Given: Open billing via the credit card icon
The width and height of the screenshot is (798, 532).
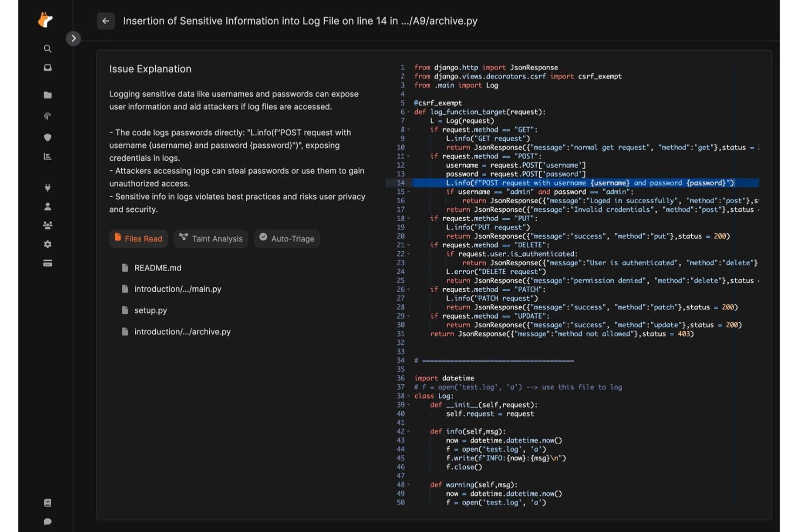Looking at the screenshot, I should pyautogui.click(x=47, y=264).
